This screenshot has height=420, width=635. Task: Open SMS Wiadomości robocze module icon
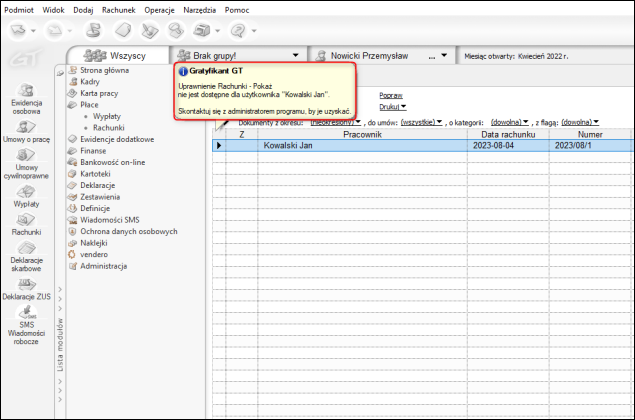(x=26, y=325)
